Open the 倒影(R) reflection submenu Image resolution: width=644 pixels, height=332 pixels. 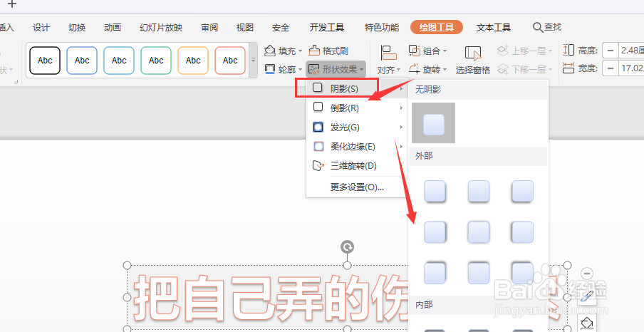[356, 108]
